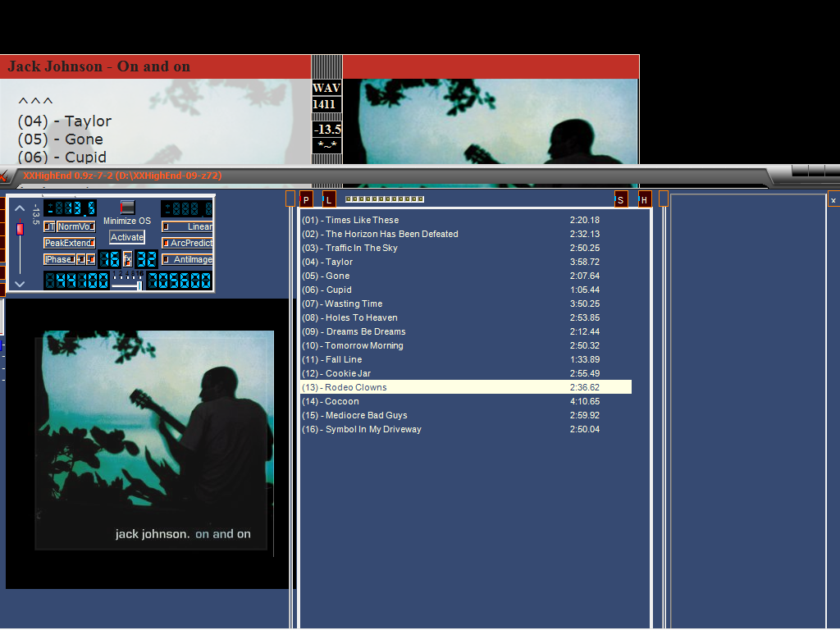Toggle Linear filter option

pyautogui.click(x=187, y=226)
